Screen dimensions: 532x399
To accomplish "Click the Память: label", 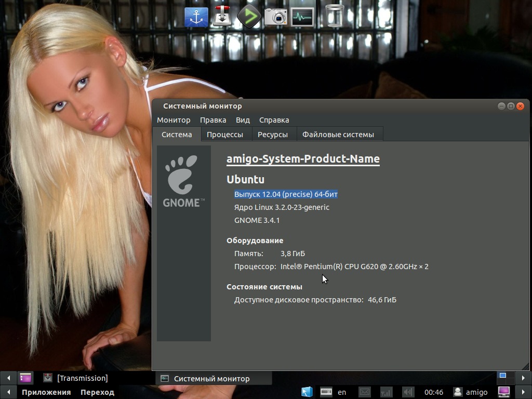I will [249, 254].
